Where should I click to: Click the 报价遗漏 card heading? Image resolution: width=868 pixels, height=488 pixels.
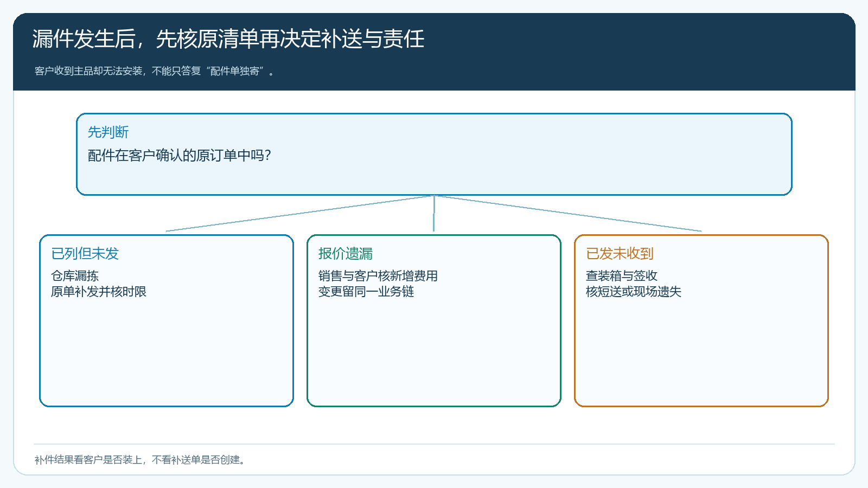click(x=346, y=253)
